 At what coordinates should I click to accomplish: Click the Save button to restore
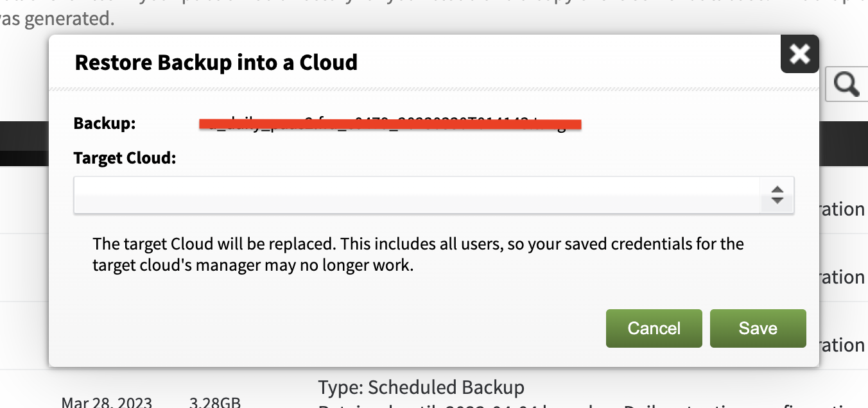click(758, 328)
